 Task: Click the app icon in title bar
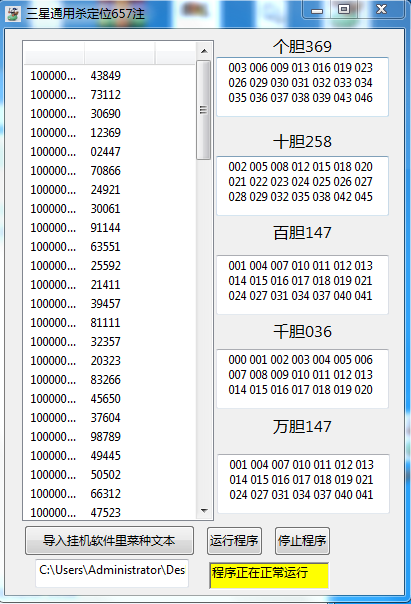click(x=13, y=14)
